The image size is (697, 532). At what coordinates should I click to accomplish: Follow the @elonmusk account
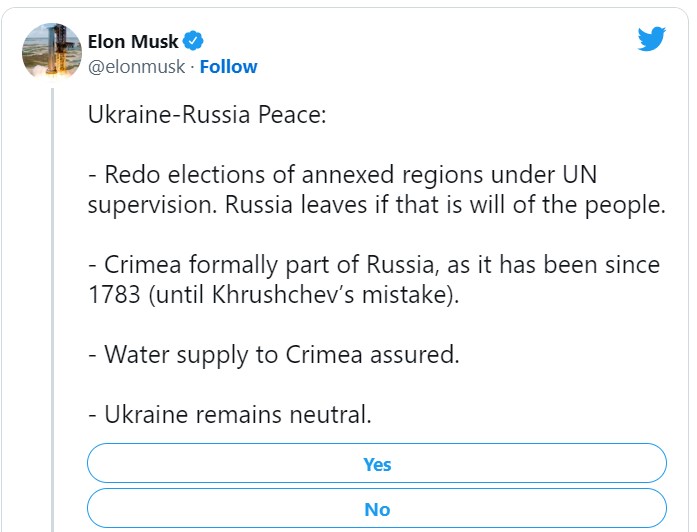point(228,67)
